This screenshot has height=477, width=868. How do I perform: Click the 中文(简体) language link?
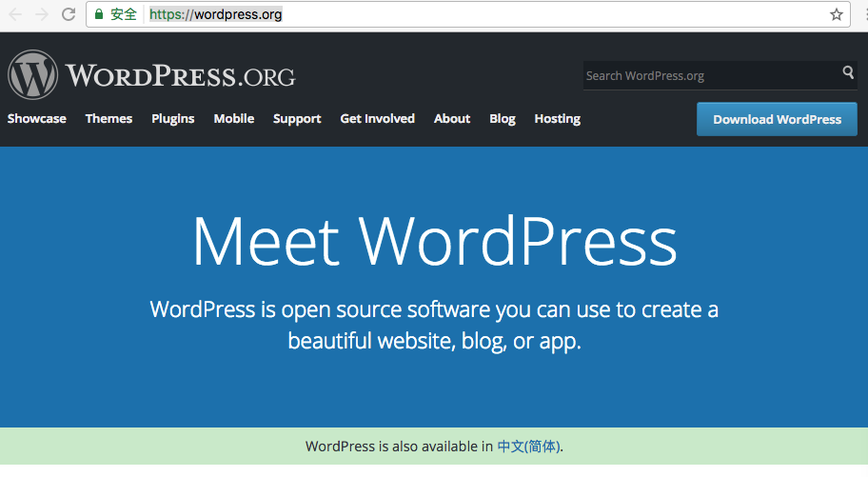pyautogui.click(x=528, y=447)
